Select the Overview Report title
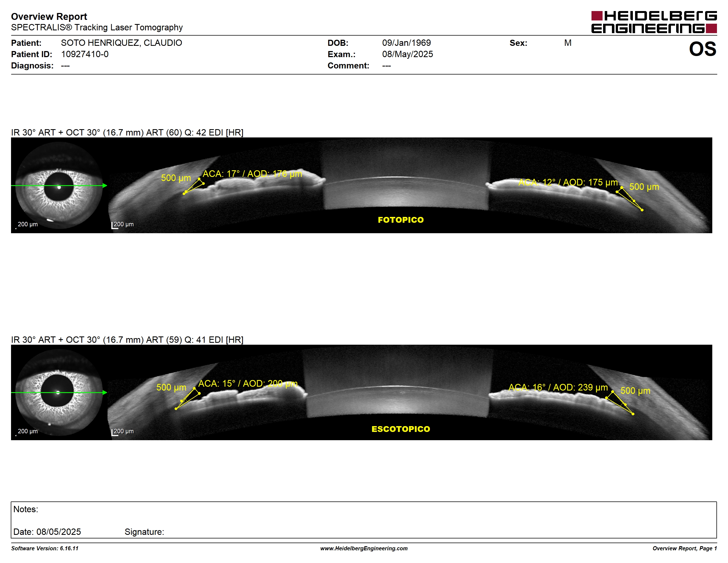Screen dimensions: 728x563 pos(49,16)
